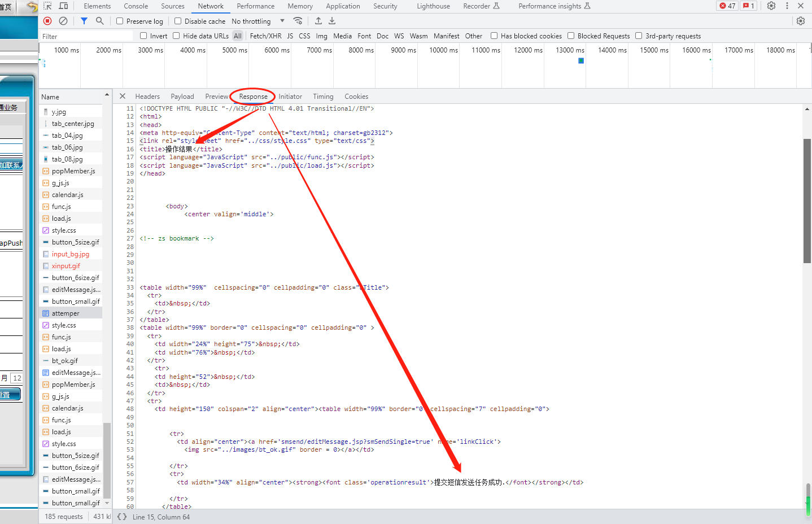Select the inspect element picker icon

point(47,6)
